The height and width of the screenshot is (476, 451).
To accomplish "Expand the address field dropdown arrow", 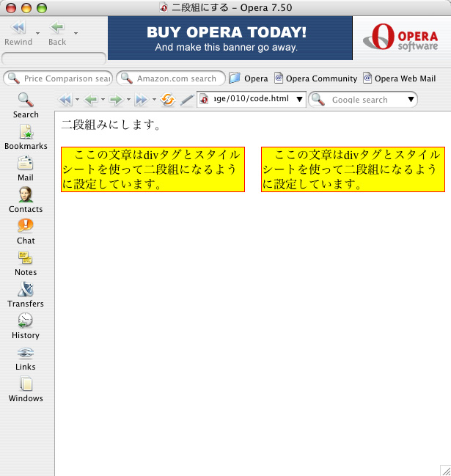I will click(x=299, y=99).
